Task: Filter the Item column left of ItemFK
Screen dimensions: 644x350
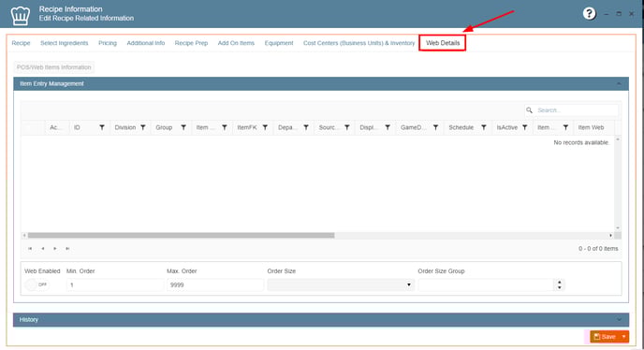Action: click(225, 127)
